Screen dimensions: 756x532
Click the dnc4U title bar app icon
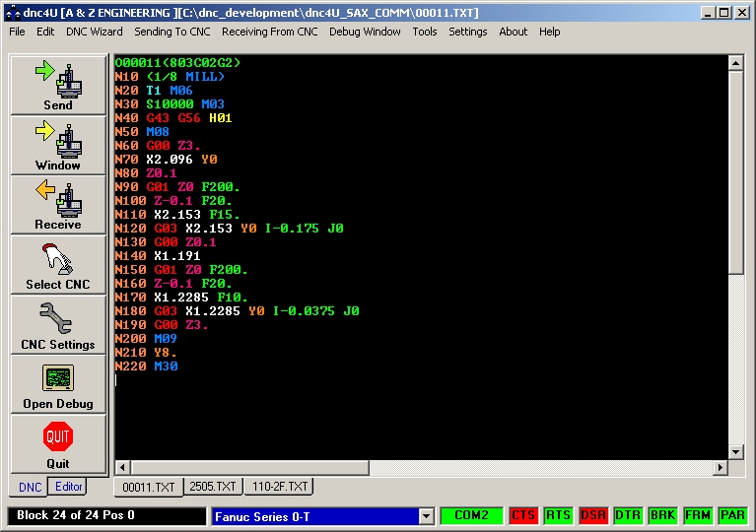[x=11, y=12]
